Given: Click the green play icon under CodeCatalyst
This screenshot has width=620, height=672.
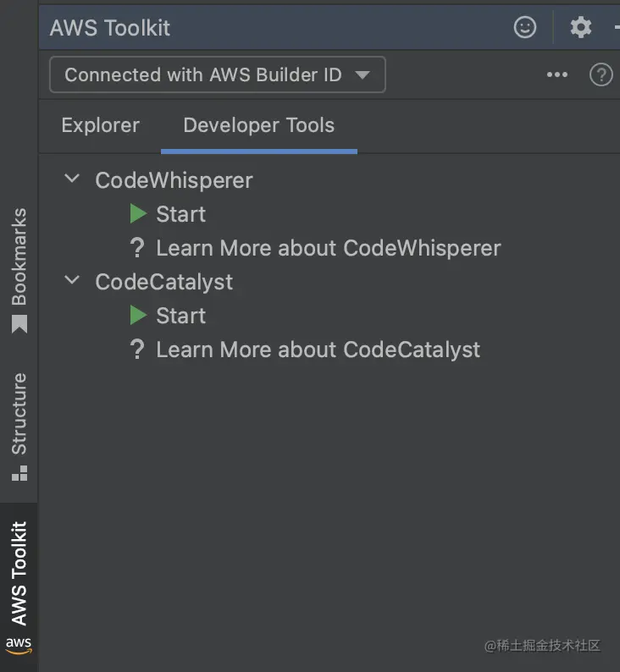Looking at the screenshot, I should (138, 316).
